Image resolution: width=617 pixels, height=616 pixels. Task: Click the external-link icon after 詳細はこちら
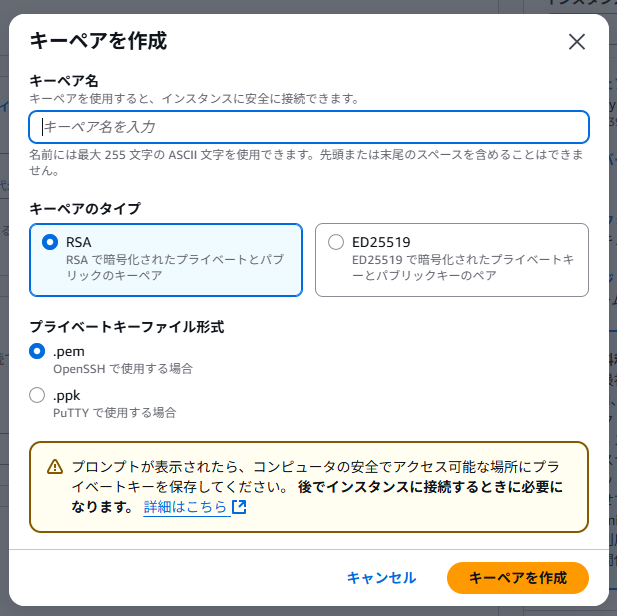click(x=239, y=507)
